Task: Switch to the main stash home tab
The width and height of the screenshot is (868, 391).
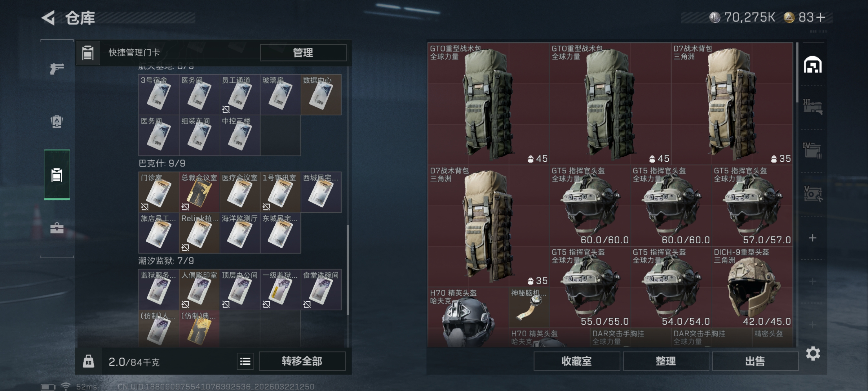Action: click(x=813, y=65)
